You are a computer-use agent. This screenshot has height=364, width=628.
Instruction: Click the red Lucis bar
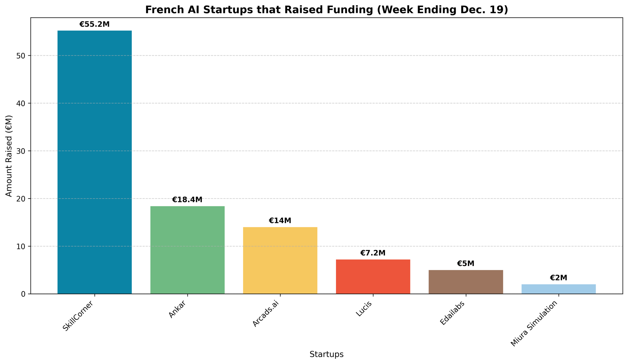373,276
